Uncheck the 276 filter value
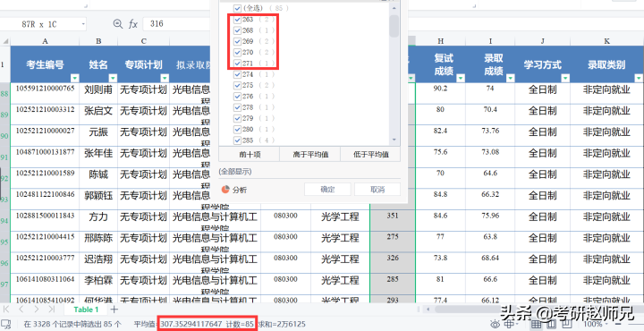The width and height of the screenshot is (644, 331). point(237,96)
